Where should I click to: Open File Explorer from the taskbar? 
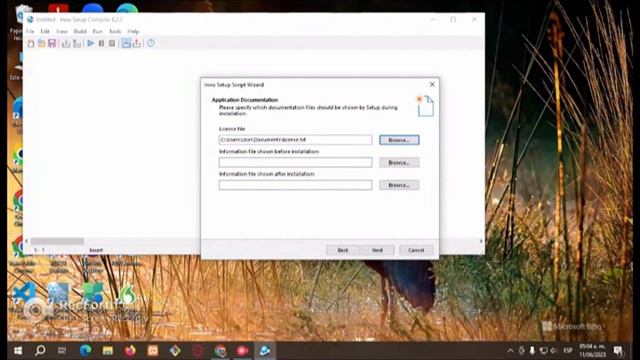(108, 351)
